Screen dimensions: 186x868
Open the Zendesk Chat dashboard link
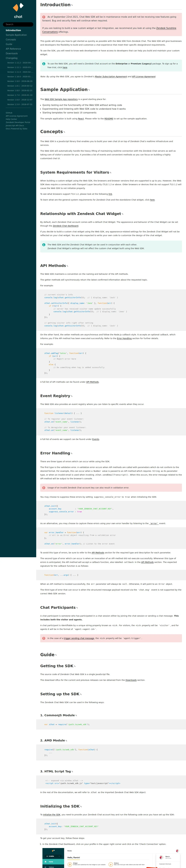[x=65, y=226]
